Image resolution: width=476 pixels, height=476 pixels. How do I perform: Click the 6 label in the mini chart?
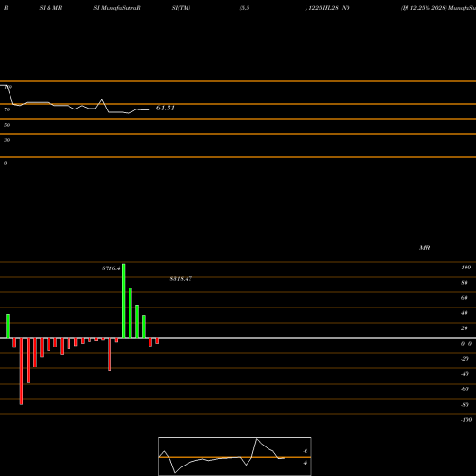306,451
